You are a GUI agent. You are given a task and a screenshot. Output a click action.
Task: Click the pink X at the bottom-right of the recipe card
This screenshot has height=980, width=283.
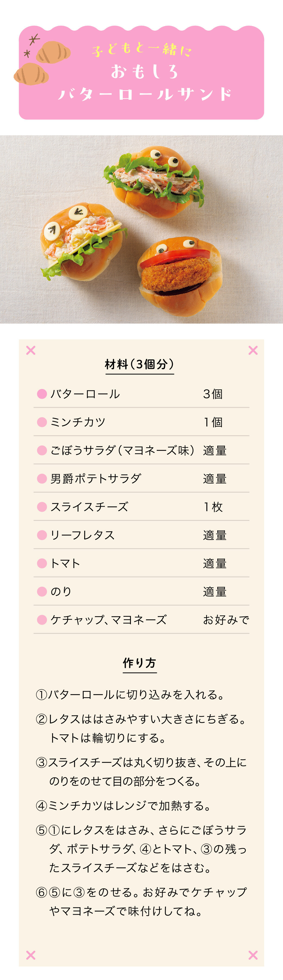(x=253, y=955)
